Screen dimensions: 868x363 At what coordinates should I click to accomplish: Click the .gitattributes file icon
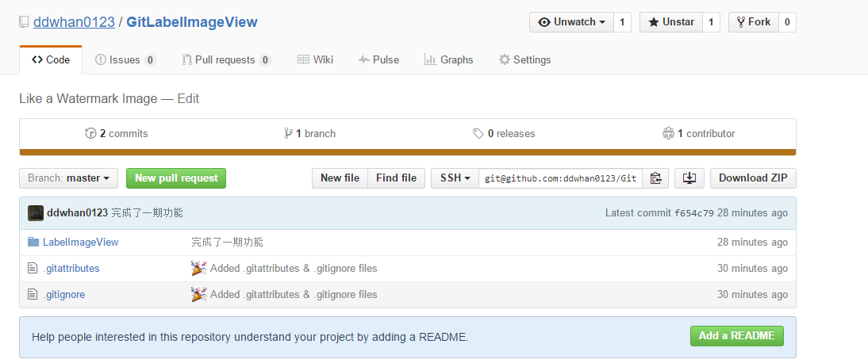pyautogui.click(x=33, y=269)
